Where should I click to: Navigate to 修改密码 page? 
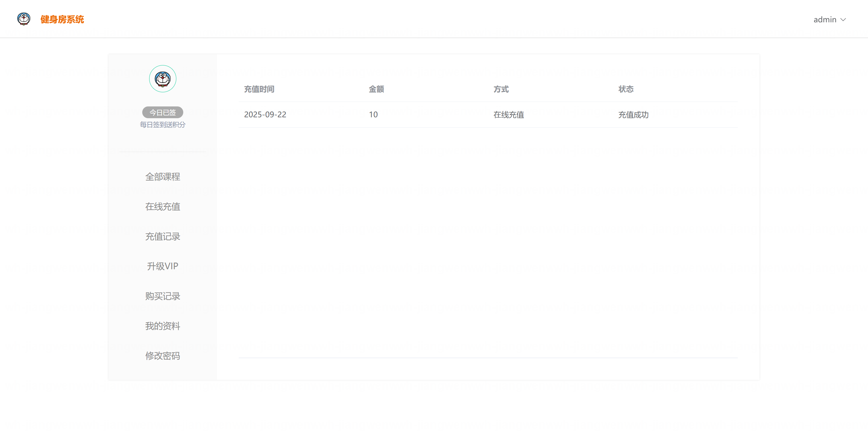(x=163, y=356)
